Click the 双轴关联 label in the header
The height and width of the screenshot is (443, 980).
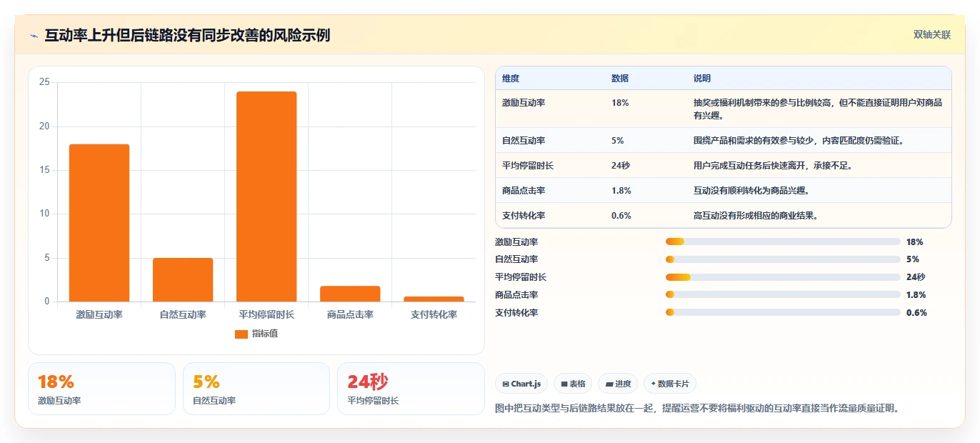932,34
